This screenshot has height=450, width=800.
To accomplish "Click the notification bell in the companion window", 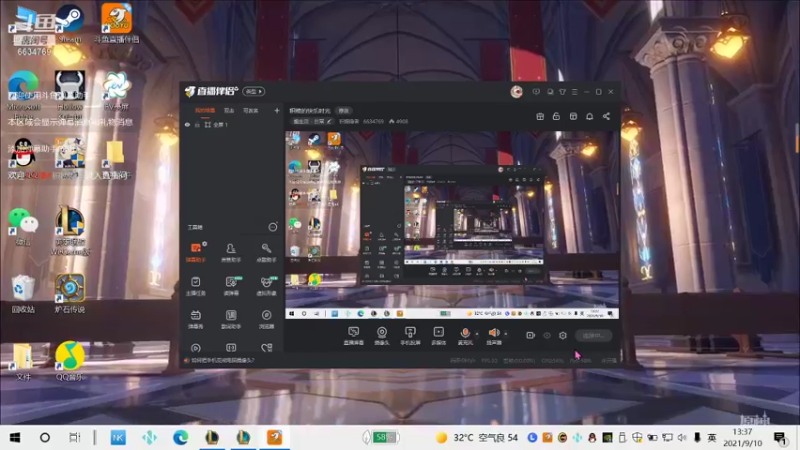I will 589,116.
